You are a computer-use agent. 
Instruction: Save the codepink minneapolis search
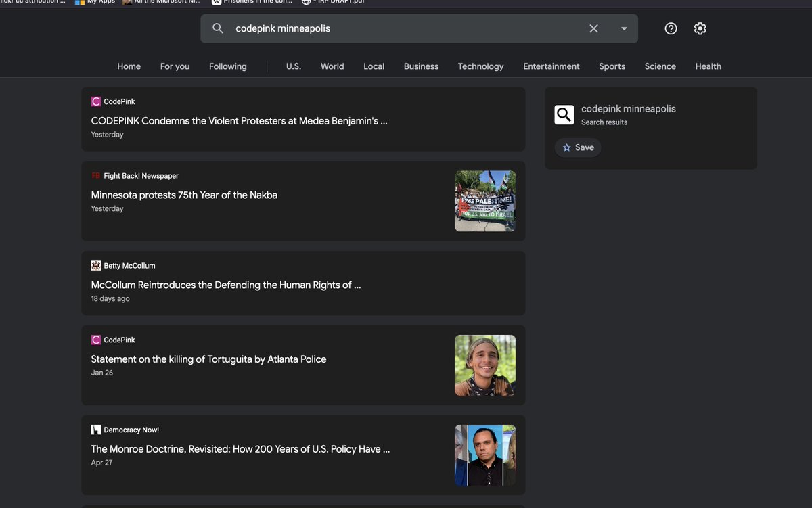click(x=578, y=147)
